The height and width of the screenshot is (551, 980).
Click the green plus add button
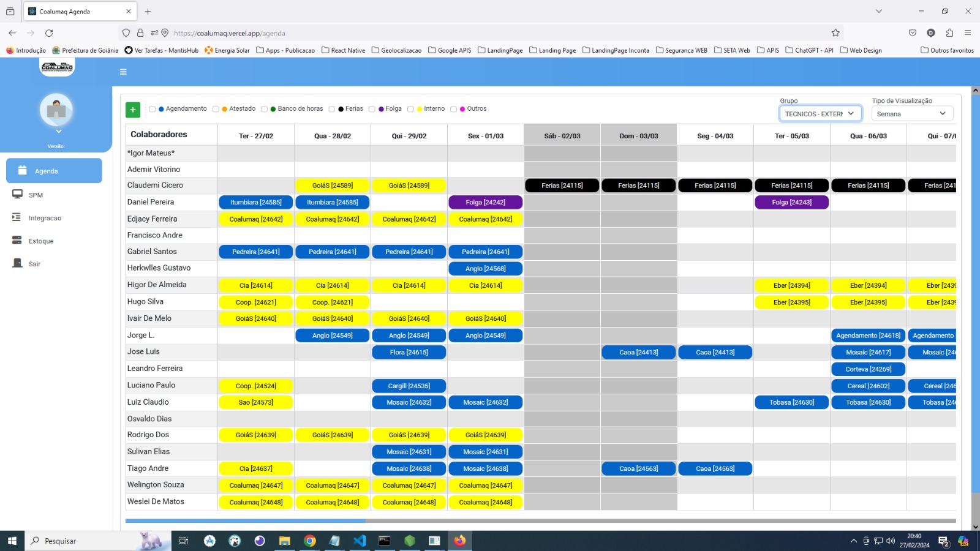point(133,110)
